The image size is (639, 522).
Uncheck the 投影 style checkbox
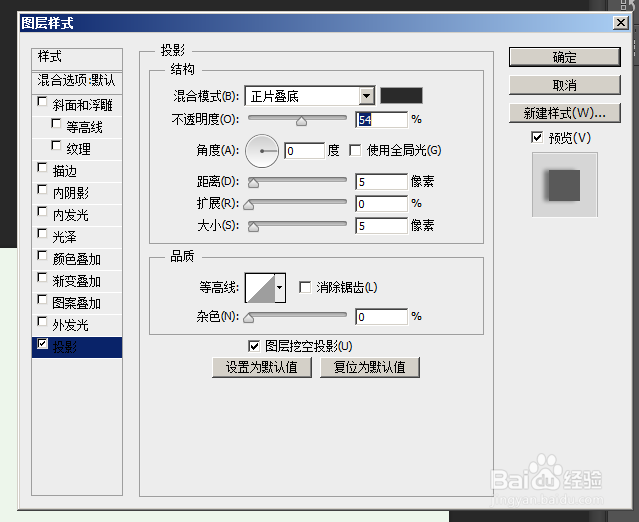click(42, 344)
